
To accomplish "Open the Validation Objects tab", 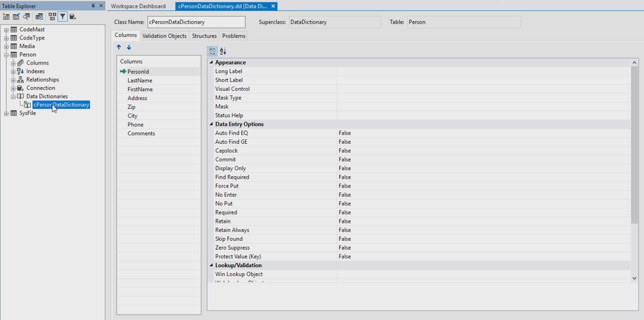I will 164,36.
